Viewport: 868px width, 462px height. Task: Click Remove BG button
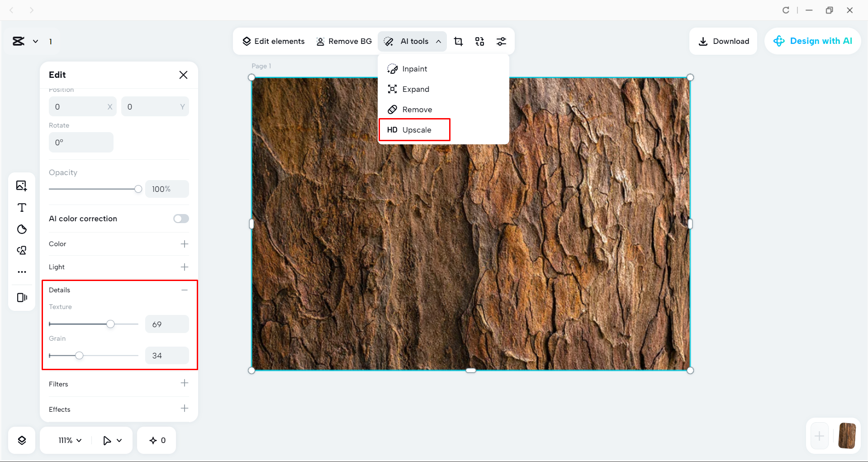tap(344, 41)
